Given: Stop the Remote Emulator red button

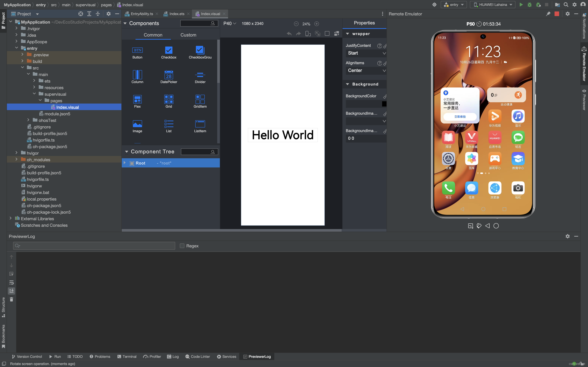Looking at the screenshot, I should (557, 14).
